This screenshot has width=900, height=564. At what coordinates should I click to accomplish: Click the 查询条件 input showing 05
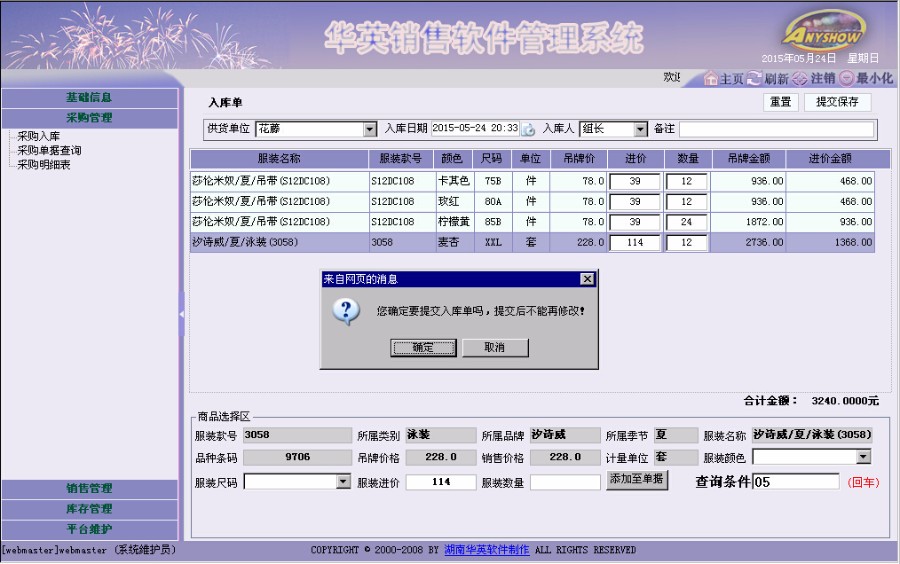click(x=796, y=481)
